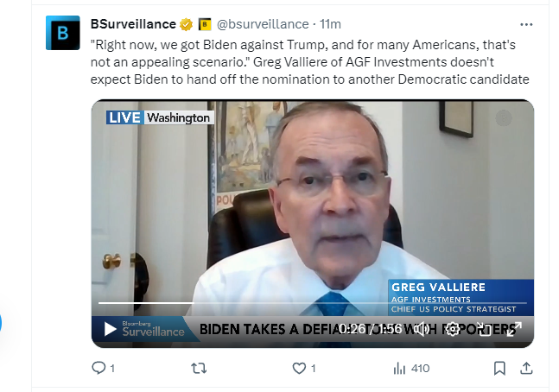Toggle picture-in-picture mode on the video
Screen dimensions: 559x392
tap(484, 329)
